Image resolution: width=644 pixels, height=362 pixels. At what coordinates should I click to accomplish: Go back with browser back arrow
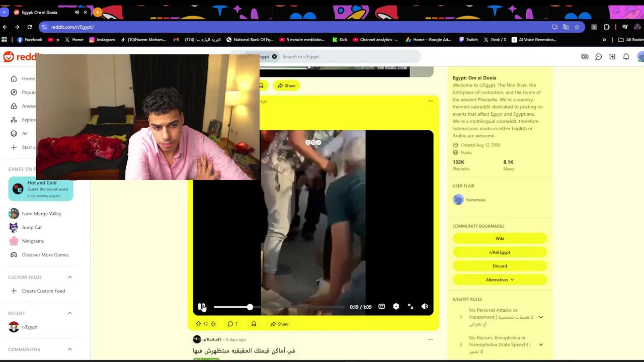click(5, 27)
